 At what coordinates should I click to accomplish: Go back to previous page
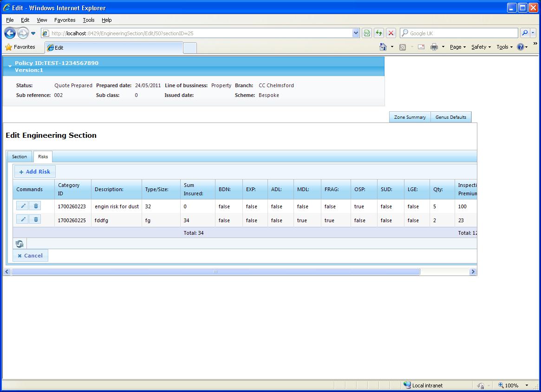point(10,33)
